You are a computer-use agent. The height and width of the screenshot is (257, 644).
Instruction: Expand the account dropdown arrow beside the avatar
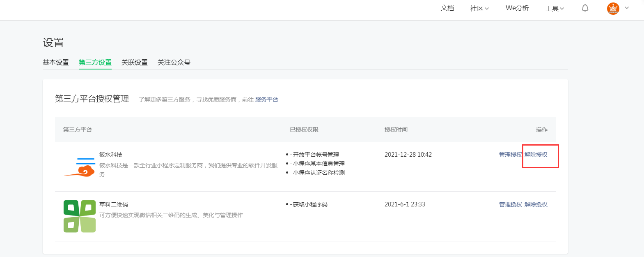[627, 8]
